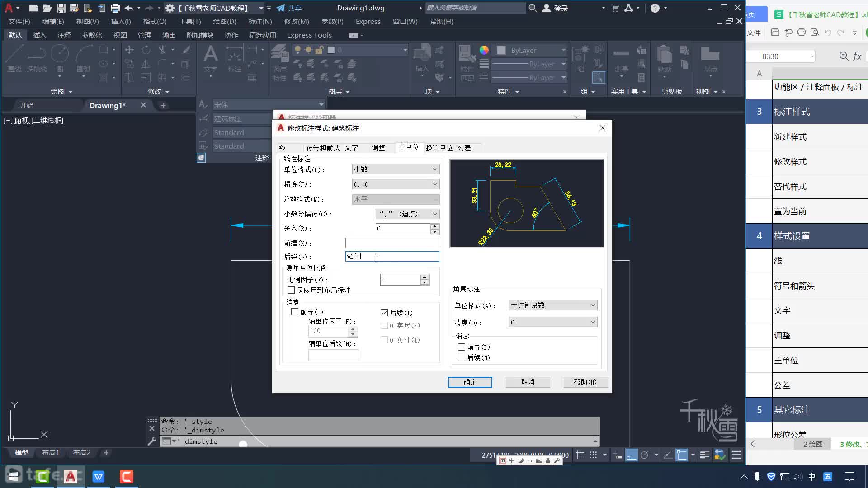Open the customization menu icon in status bar

pos(736,455)
